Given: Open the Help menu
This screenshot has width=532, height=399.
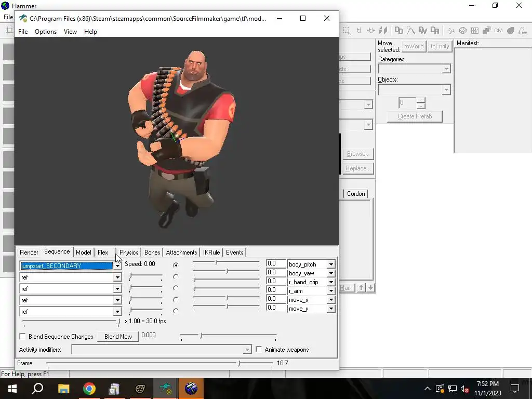Looking at the screenshot, I should click(90, 32).
